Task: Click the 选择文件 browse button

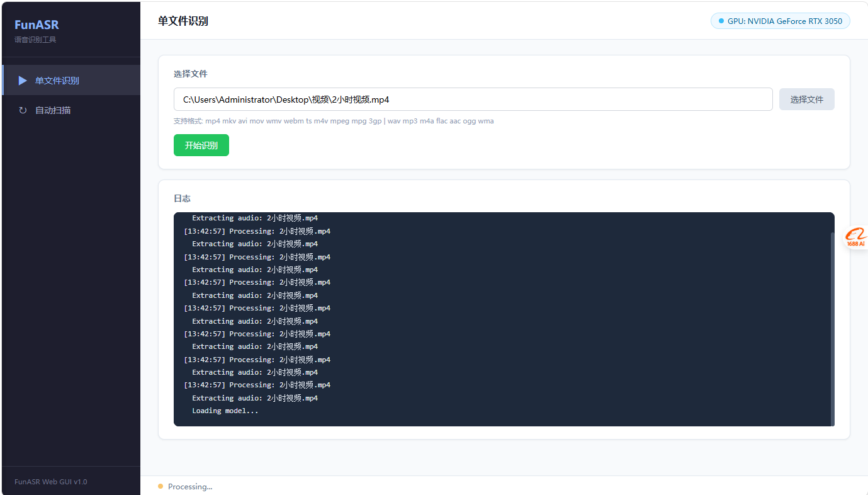Action: [x=807, y=100]
